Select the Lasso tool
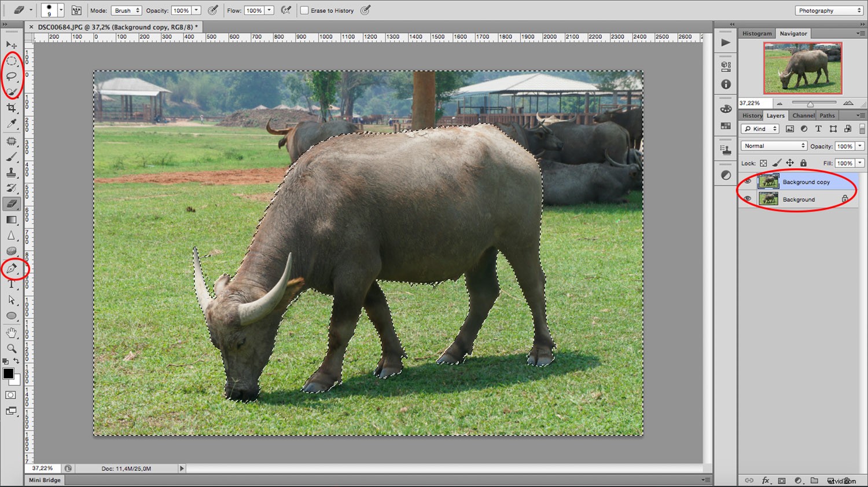This screenshot has height=487, width=868. coord(12,76)
